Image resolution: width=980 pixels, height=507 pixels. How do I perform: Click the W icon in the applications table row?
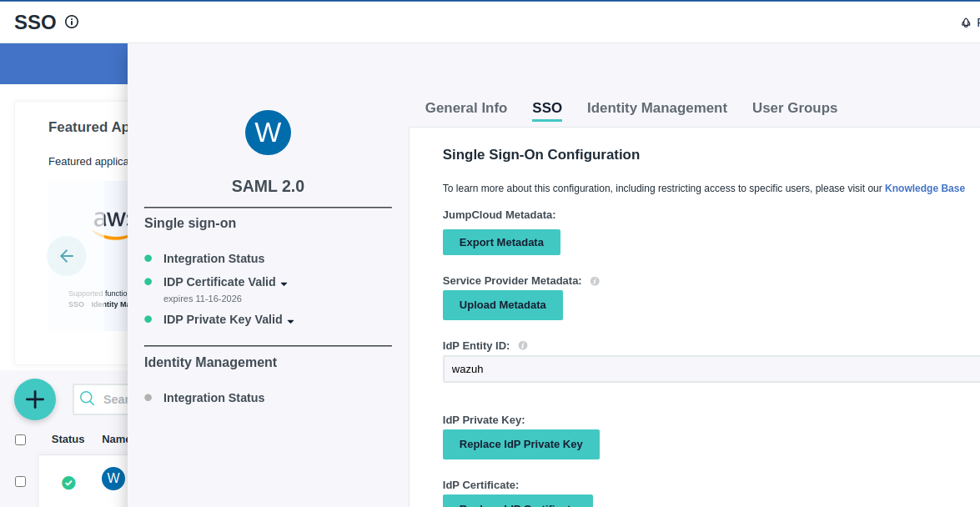113,479
